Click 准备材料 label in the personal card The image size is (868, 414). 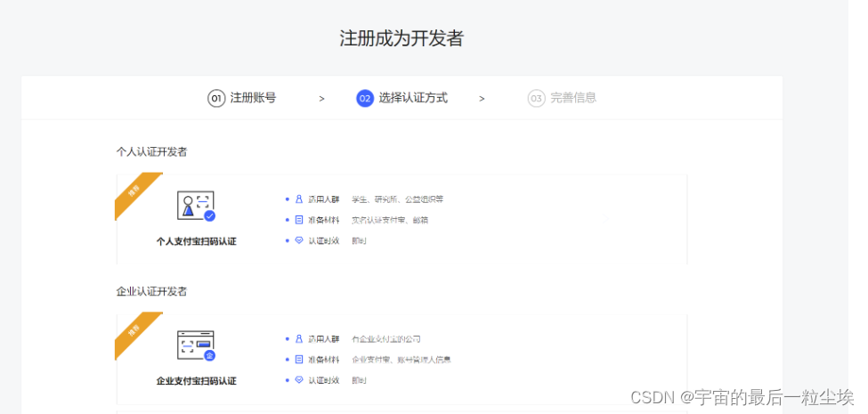pyautogui.click(x=324, y=220)
